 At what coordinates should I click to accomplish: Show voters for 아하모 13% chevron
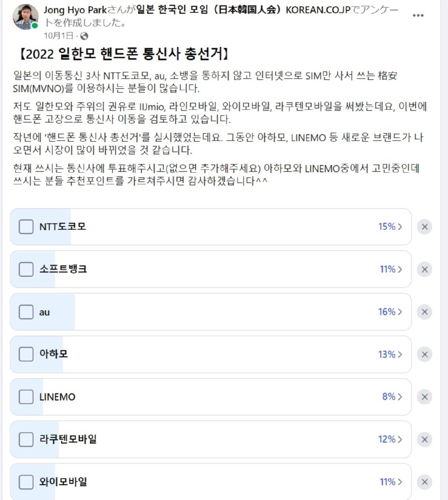tap(390, 354)
